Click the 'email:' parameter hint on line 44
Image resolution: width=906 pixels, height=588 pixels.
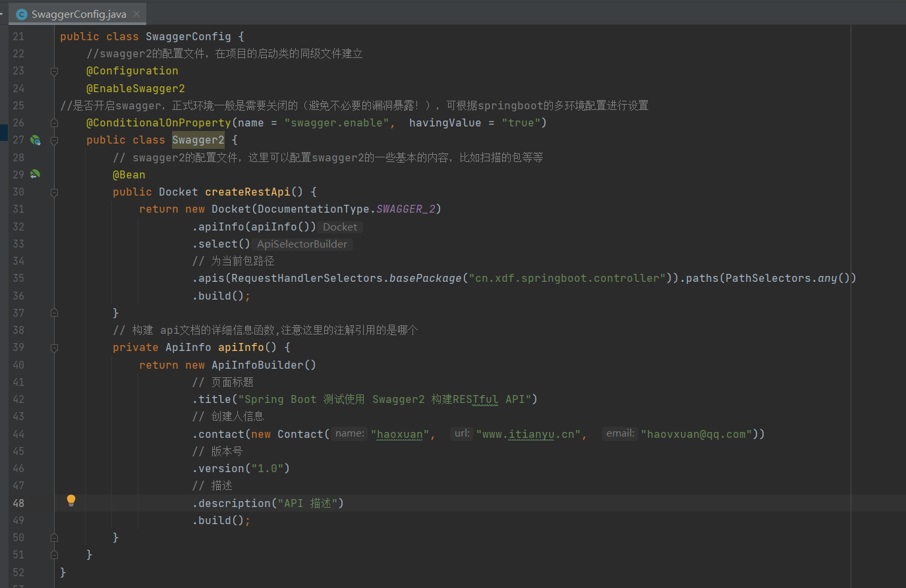tap(620, 433)
